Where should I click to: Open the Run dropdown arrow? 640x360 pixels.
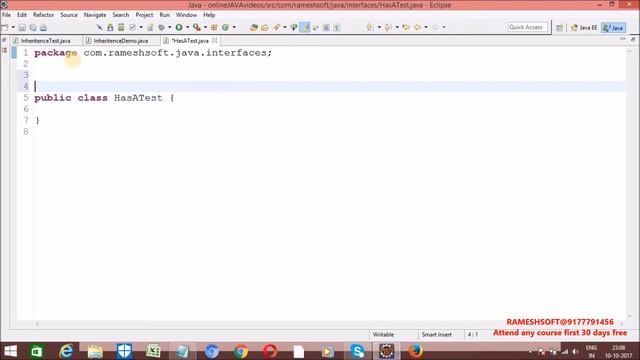coord(187,27)
